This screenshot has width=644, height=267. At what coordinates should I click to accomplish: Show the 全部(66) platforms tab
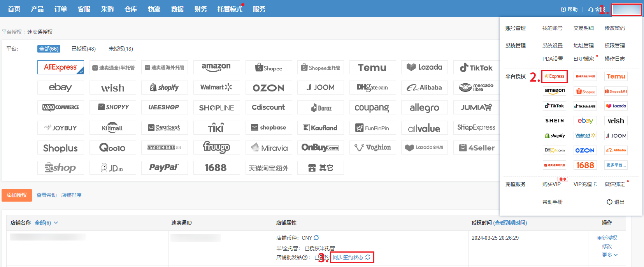pyautogui.click(x=49, y=49)
